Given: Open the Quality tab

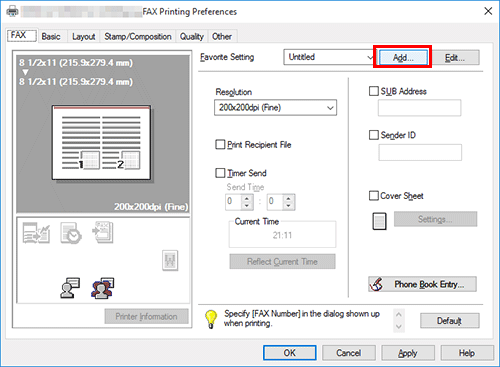Looking at the screenshot, I should pyautogui.click(x=192, y=36).
